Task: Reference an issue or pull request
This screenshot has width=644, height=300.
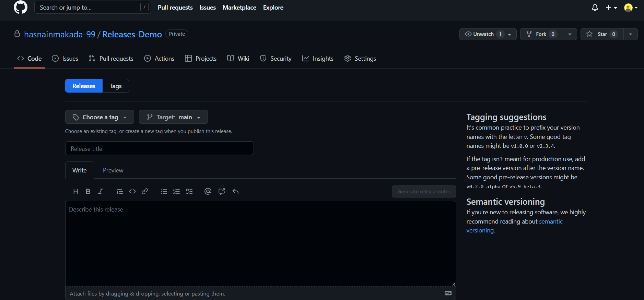Action: point(222,191)
